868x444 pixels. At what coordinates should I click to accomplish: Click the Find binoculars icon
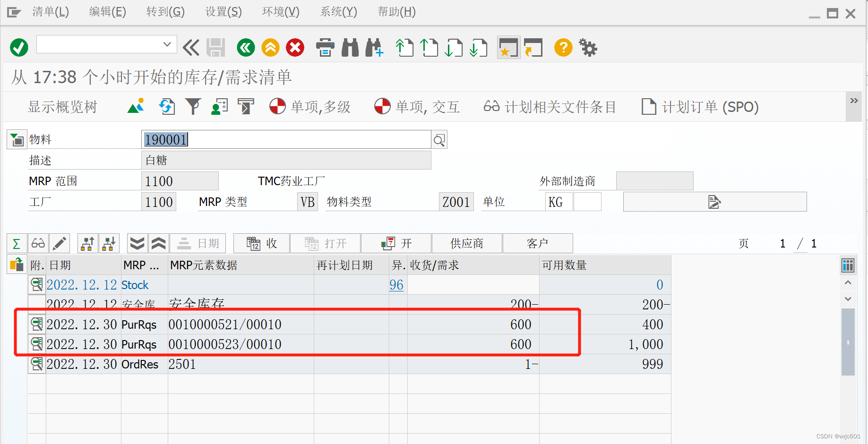(350, 48)
